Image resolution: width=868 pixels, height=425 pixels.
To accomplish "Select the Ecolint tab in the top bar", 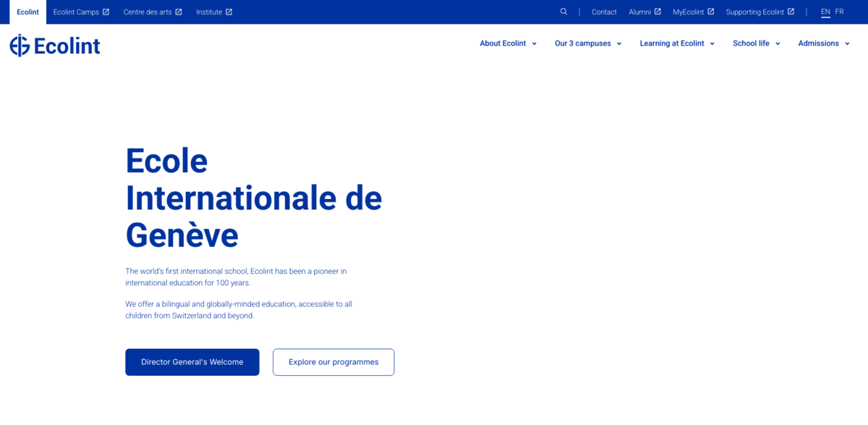I will (27, 12).
